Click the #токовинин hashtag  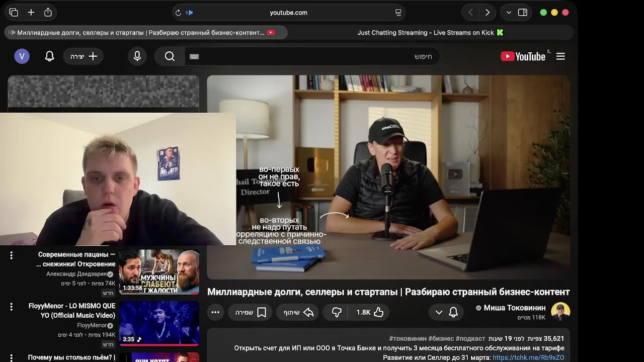pos(408,339)
